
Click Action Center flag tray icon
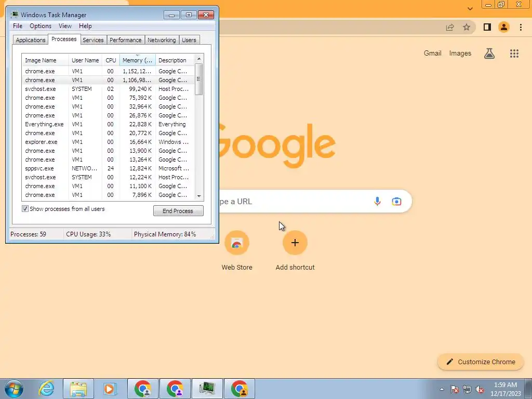point(455,389)
